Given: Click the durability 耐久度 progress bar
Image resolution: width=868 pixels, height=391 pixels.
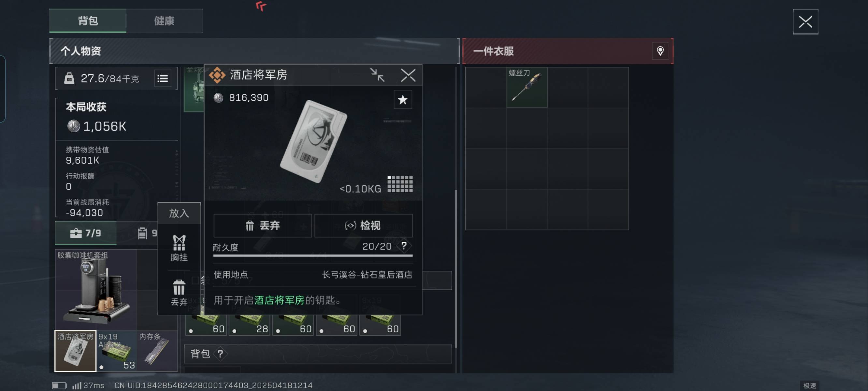Looking at the screenshot, I should (313, 255).
